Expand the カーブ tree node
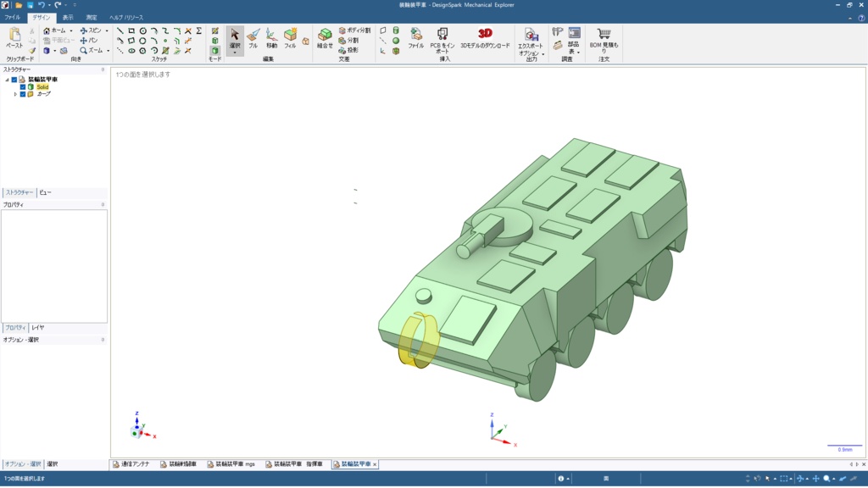This screenshot has width=868, height=488. [15, 94]
